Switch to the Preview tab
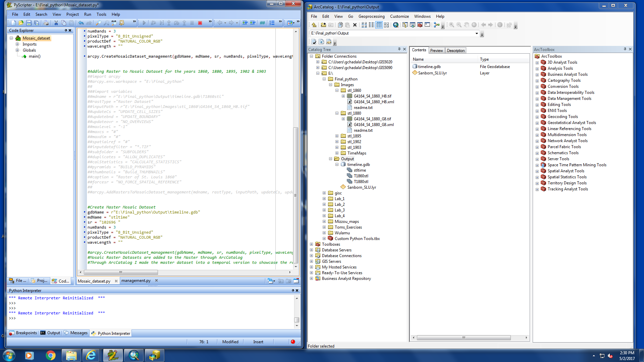Screen dimensions: 644x362 (436, 50)
